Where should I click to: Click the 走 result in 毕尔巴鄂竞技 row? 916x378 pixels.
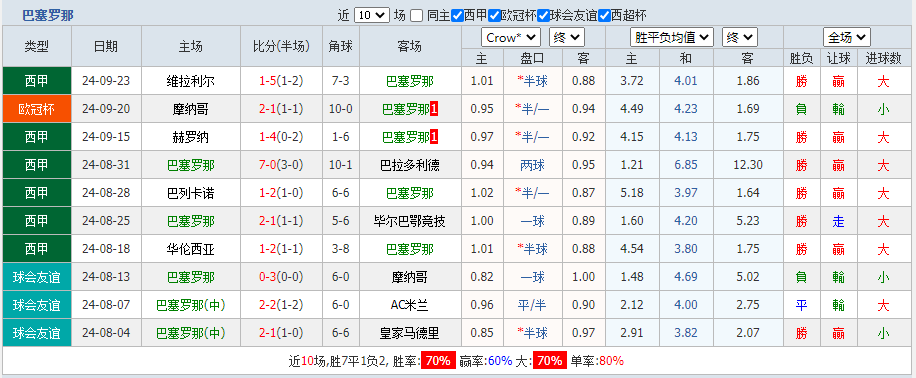(x=838, y=221)
